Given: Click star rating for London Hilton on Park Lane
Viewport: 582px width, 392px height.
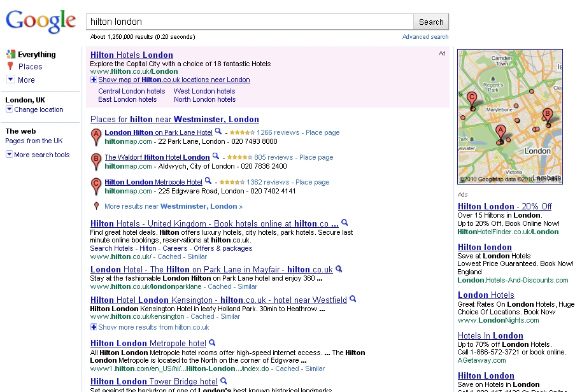Looking at the screenshot, I should click(242, 132).
